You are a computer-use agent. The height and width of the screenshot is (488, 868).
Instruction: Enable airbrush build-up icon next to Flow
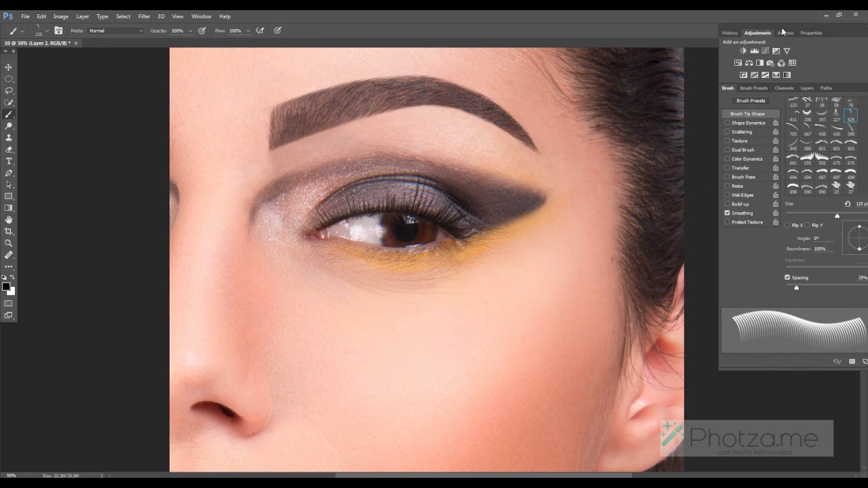click(260, 30)
